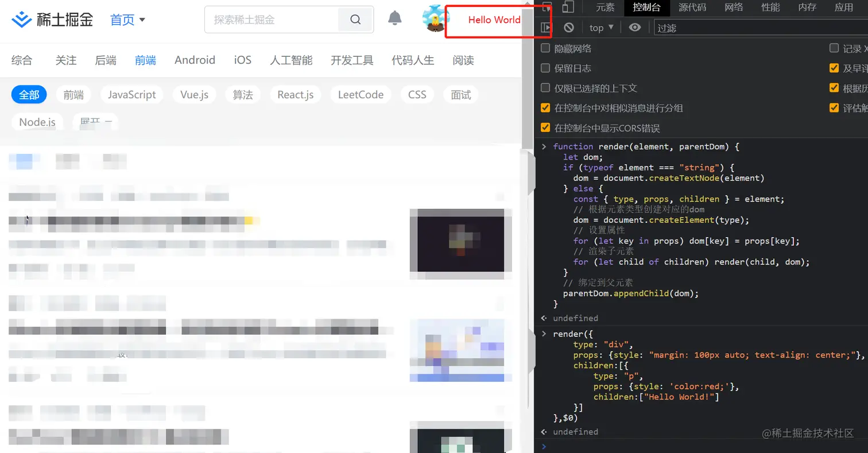868x453 pixels.
Task: Pick the 算法 tag
Action: click(243, 95)
